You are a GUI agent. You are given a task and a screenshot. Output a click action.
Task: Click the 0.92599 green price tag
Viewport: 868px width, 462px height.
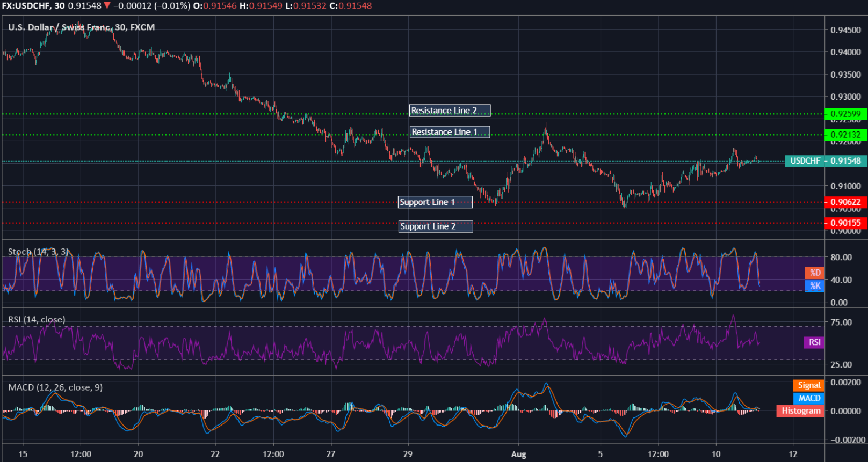coord(845,114)
